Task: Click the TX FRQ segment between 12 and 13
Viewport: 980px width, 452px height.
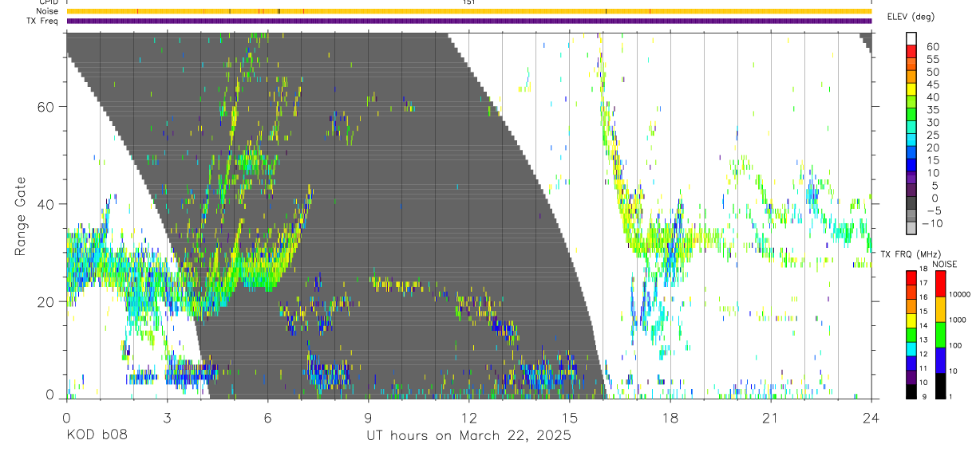Action: tap(911, 349)
